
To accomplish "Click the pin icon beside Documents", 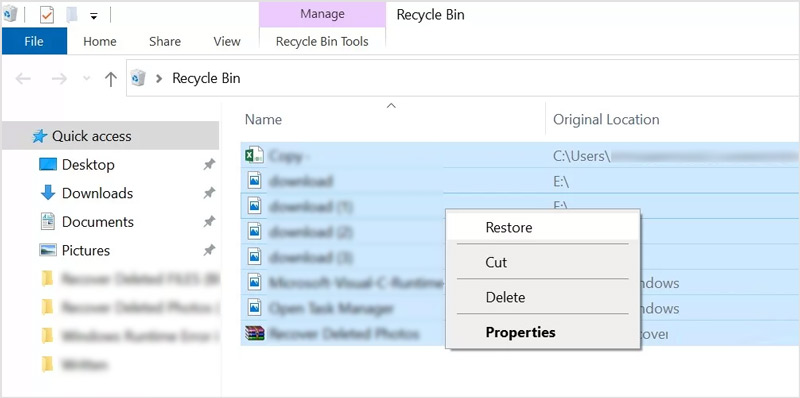I will [209, 221].
